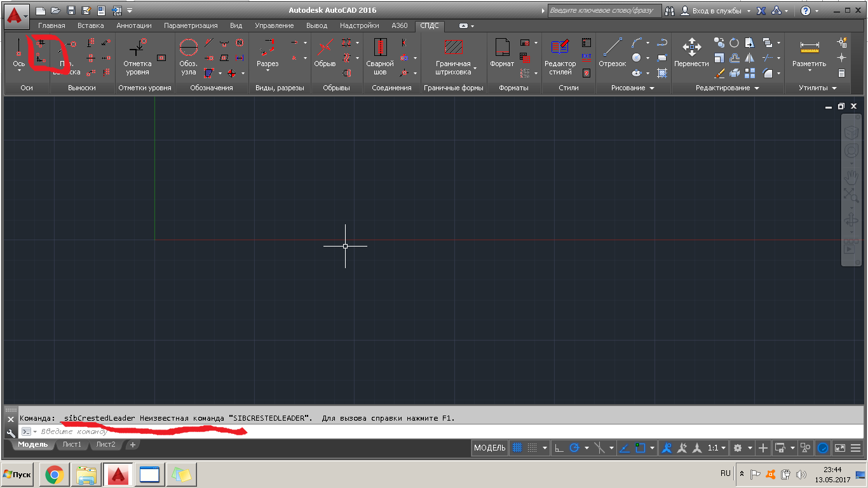Screen dimensions: 868x488
Task: Add a new layout with plus tab
Action: 132,444
